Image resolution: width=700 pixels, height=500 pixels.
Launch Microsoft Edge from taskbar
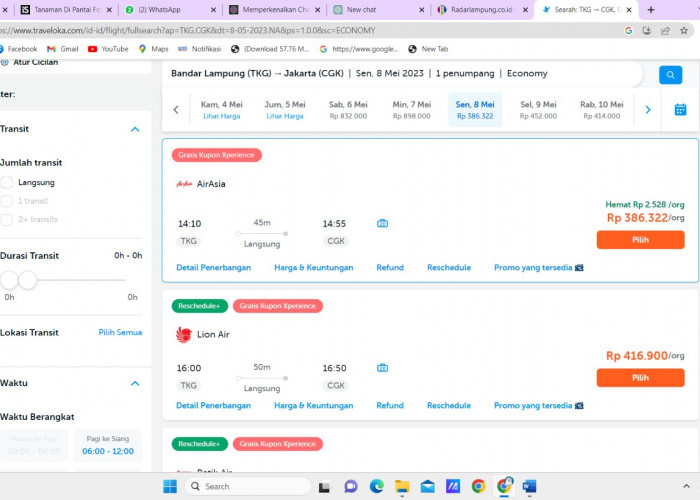[x=376, y=486]
